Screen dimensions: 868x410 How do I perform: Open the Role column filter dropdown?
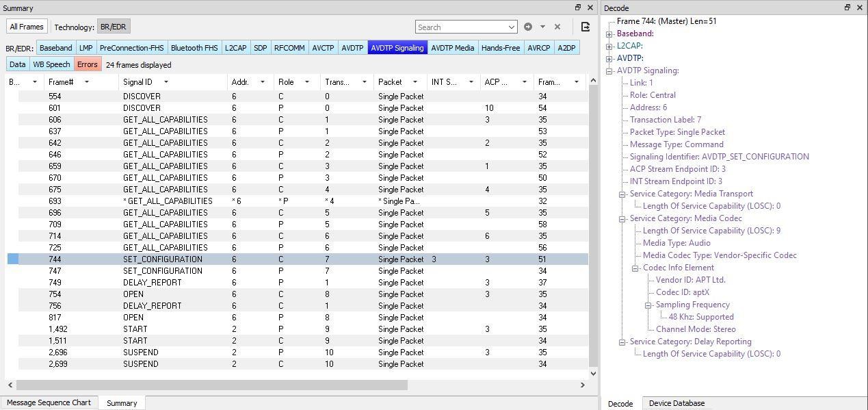click(x=306, y=82)
